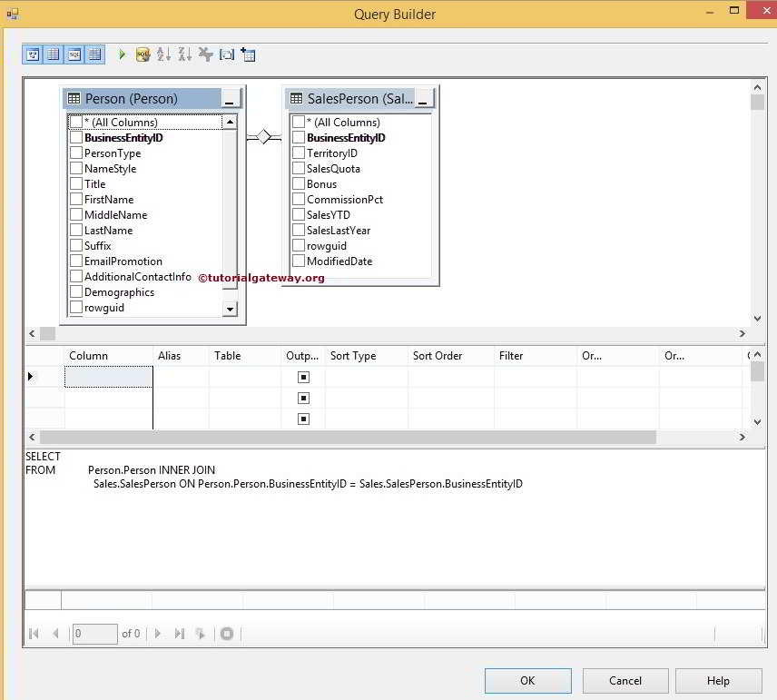Check the FirstName column in Person table
The height and width of the screenshot is (700, 777).
coord(76,199)
